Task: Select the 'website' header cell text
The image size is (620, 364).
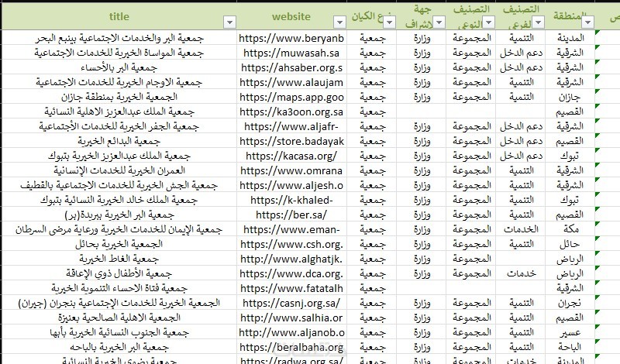Action: tap(291, 16)
